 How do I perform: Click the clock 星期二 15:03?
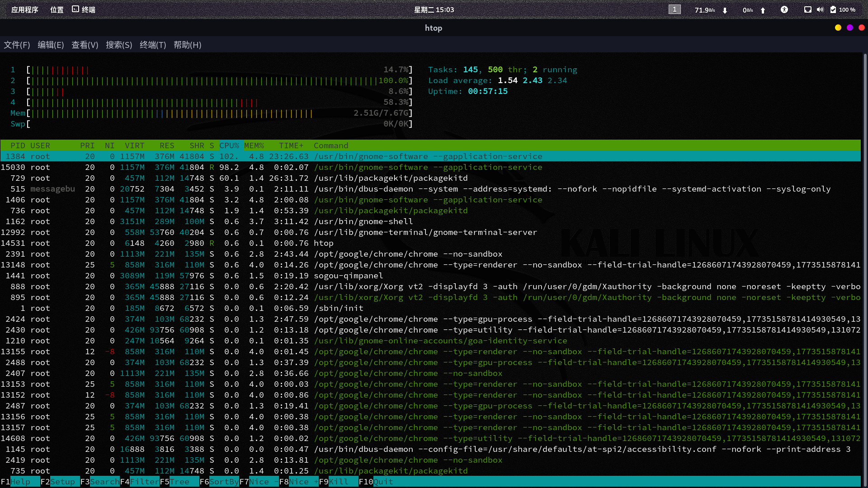pyautogui.click(x=434, y=9)
